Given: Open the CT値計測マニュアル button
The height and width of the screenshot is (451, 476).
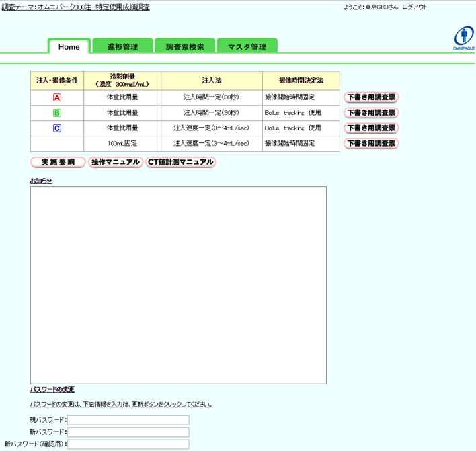Looking at the screenshot, I should click(181, 162).
